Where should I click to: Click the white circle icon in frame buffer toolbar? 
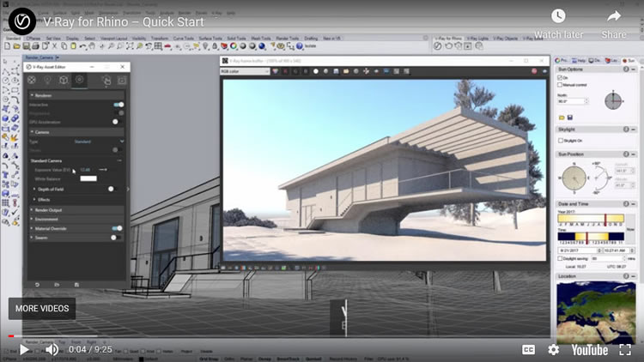[x=316, y=71]
